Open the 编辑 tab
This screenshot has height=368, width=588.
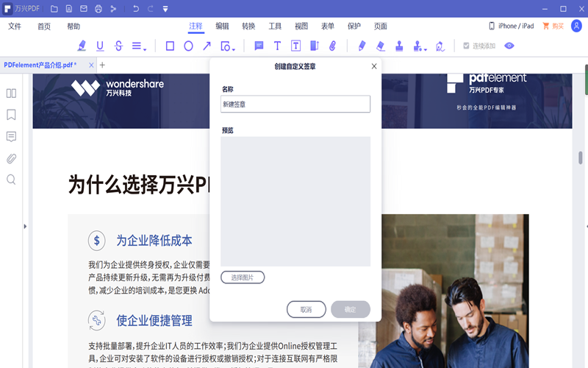(222, 26)
